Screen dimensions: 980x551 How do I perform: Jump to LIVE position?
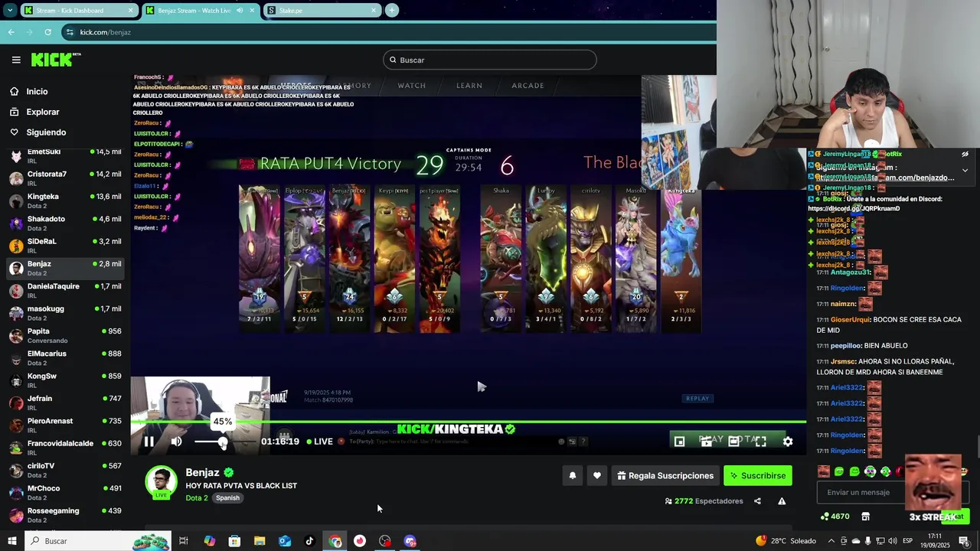(x=320, y=442)
